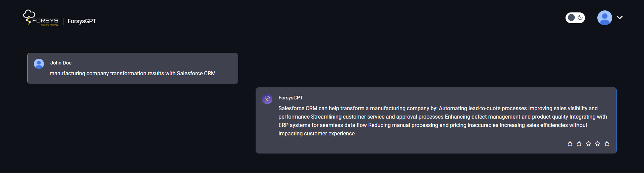Click the John Doe sender name

pyautogui.click(x=61, y=63)
